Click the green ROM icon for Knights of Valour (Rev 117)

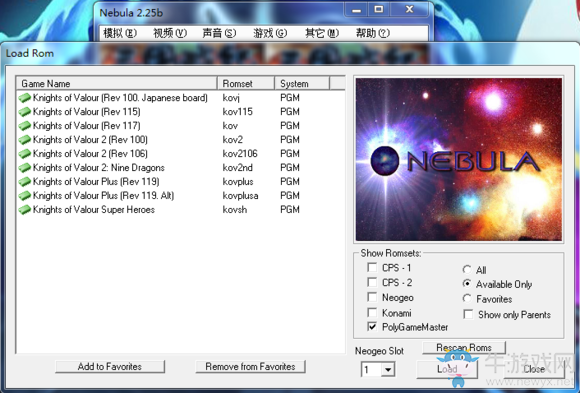[25, 126]
